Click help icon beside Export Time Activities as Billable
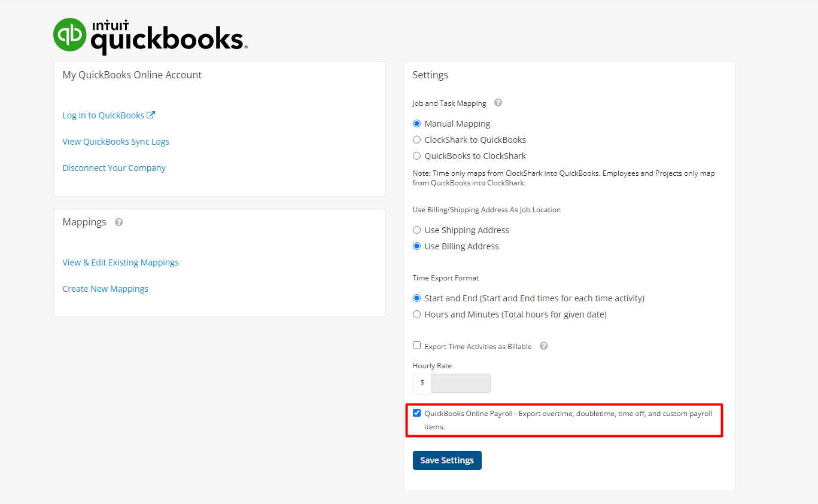818x504 pixels. tap(543, 346)
